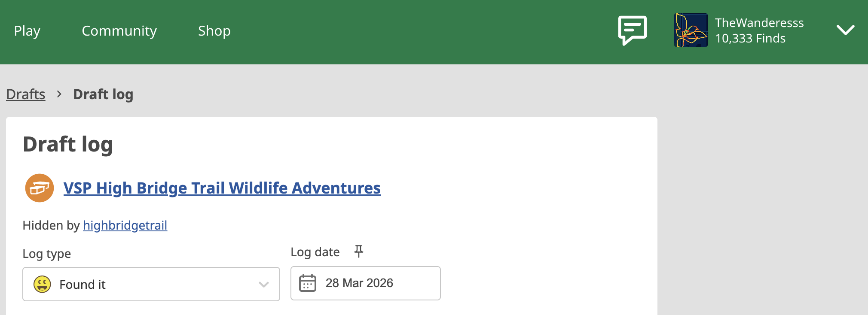
Task: Expand the user account menu chevron
Action: point(845,30)
